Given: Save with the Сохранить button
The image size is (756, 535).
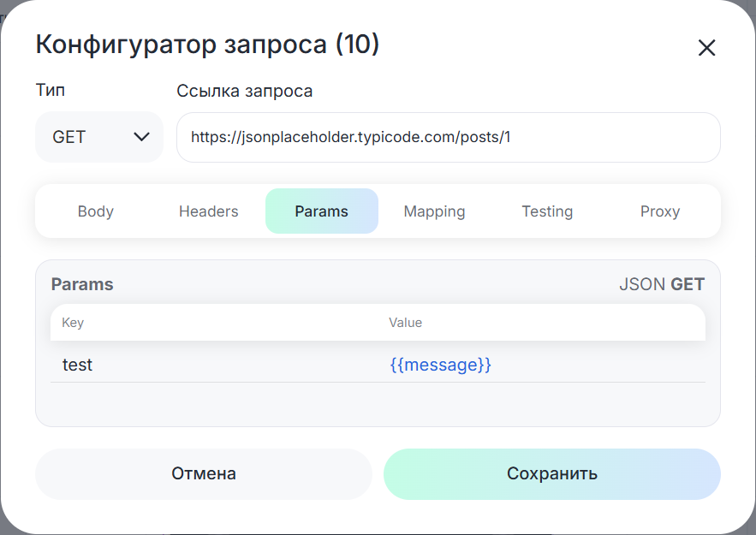Looking at the screenshot, I should (551, 473).
